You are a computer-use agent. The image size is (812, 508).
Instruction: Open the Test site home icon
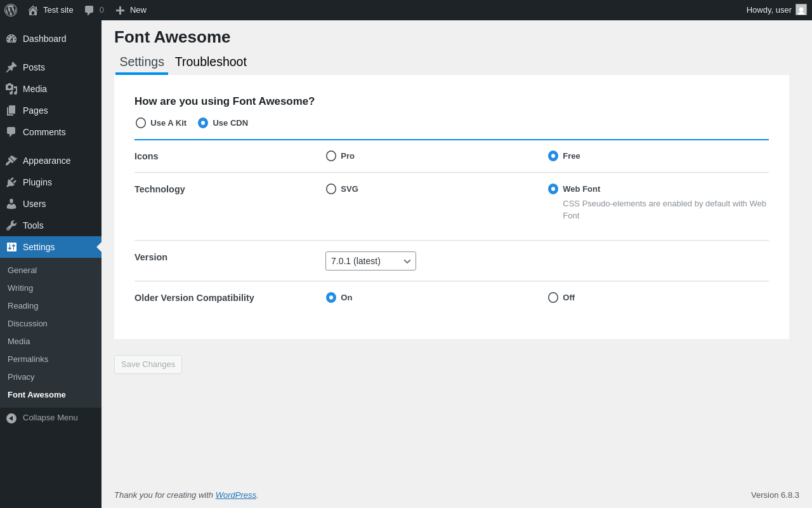33,10
